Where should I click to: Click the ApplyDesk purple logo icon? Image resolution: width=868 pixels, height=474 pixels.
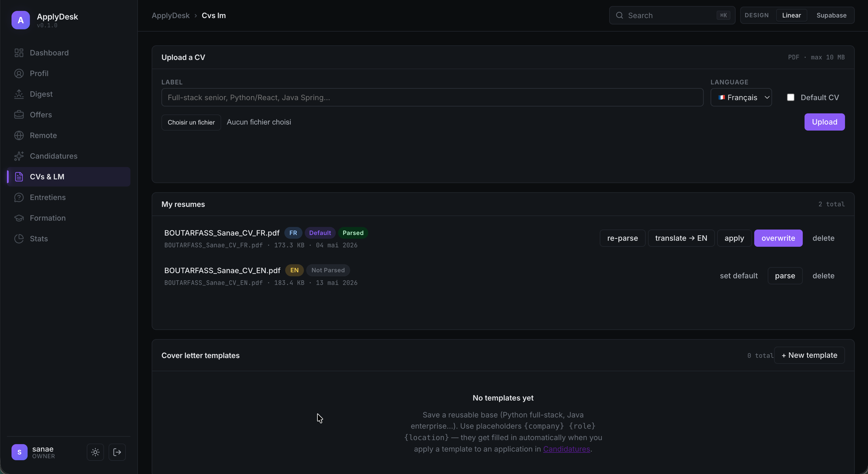coord(21,20)
